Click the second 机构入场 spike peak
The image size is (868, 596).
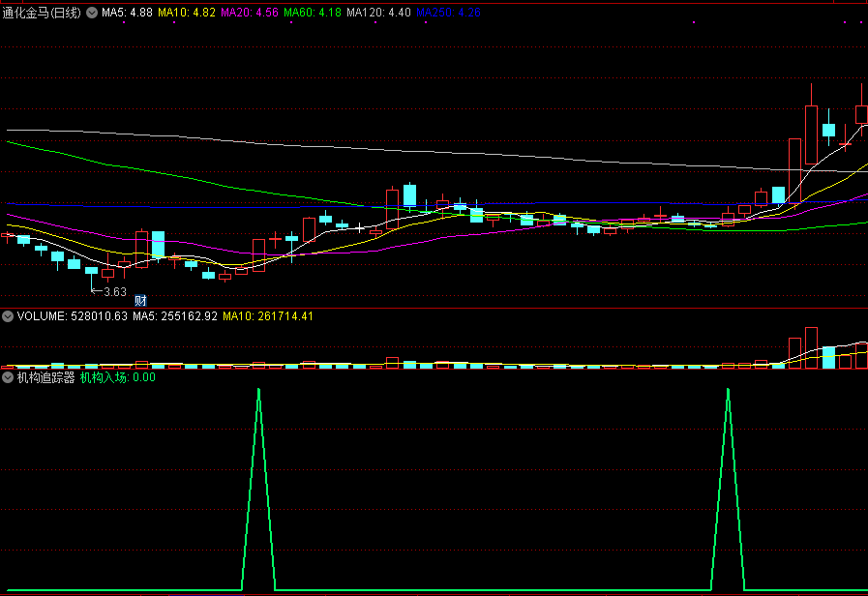(x=728, y=390)
